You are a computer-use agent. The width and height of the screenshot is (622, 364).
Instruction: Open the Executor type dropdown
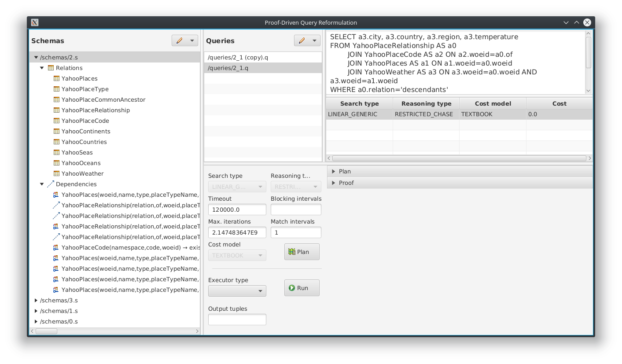[237, 291]
